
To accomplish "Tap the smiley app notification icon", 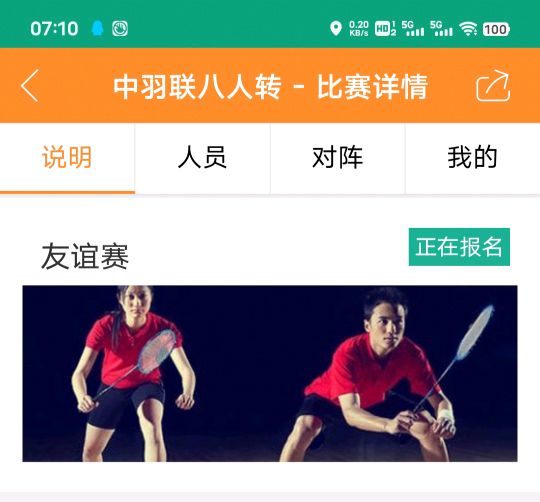I will pyautogui.click(x=120, y=29).
